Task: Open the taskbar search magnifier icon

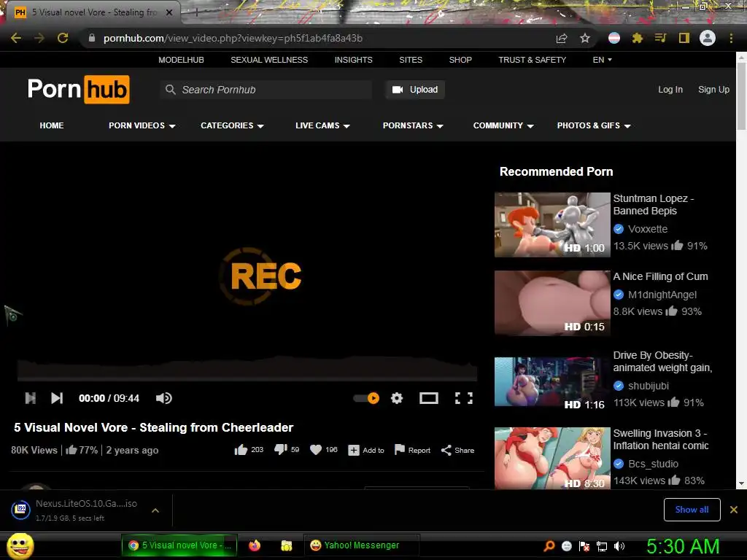Action: point(549,545)
